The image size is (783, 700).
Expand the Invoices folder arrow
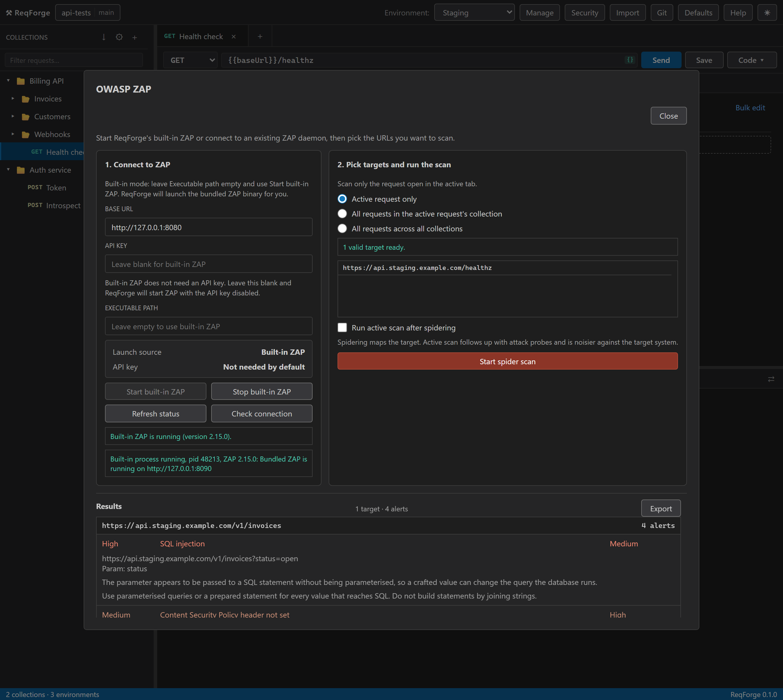click(13, 98)
